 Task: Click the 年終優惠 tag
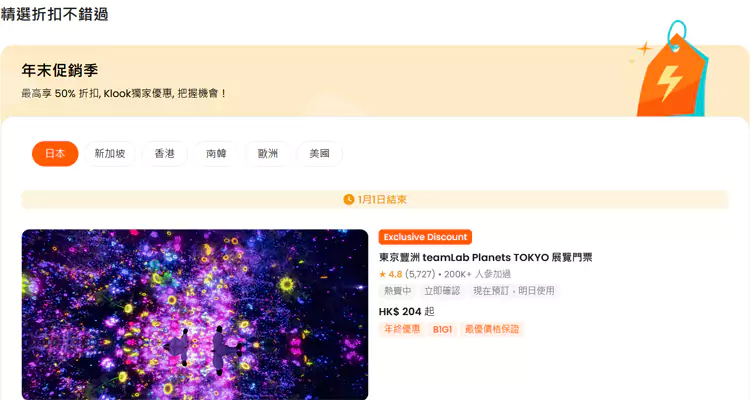pos(402,329)
